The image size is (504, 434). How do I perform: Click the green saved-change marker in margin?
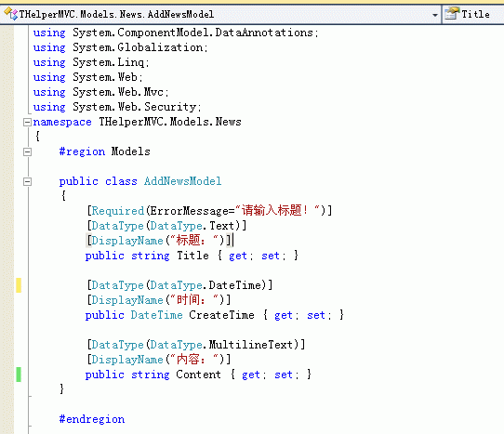point(19,375)
